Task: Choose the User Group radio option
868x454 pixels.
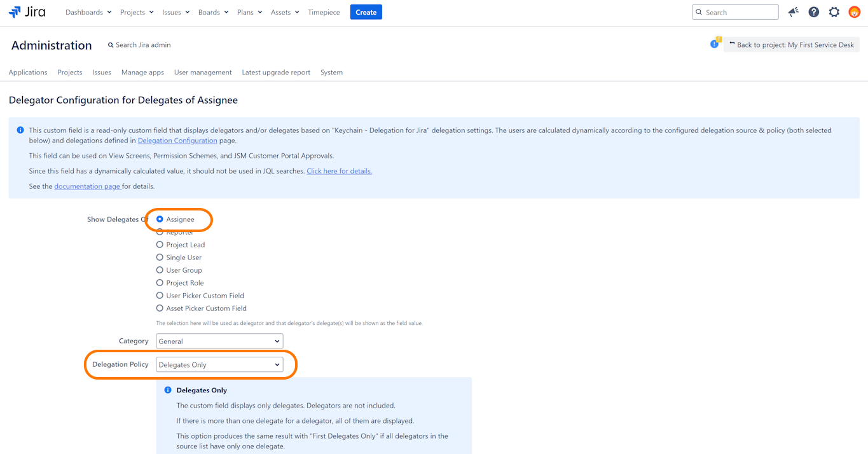Action: click(160, 270)
